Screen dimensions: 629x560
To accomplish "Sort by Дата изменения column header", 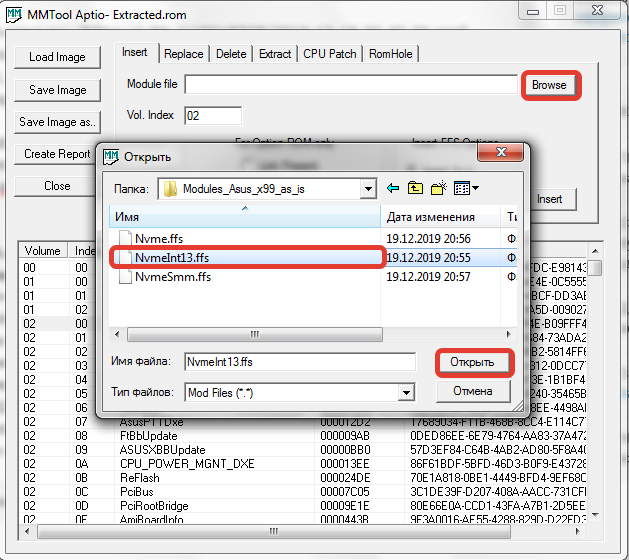I will pyautogui.click(x=440, y=217).
